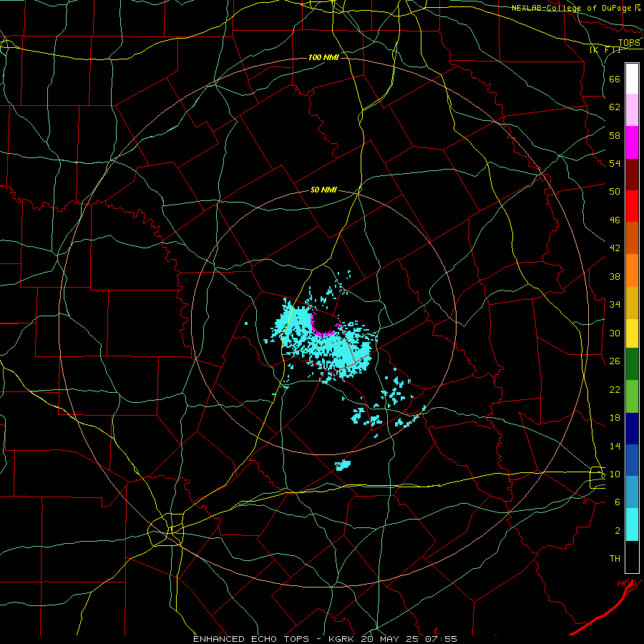This screenshot has height=644, width=644.
Task: Click the black TH swatch at legend bottom
Action: [632, 557]
